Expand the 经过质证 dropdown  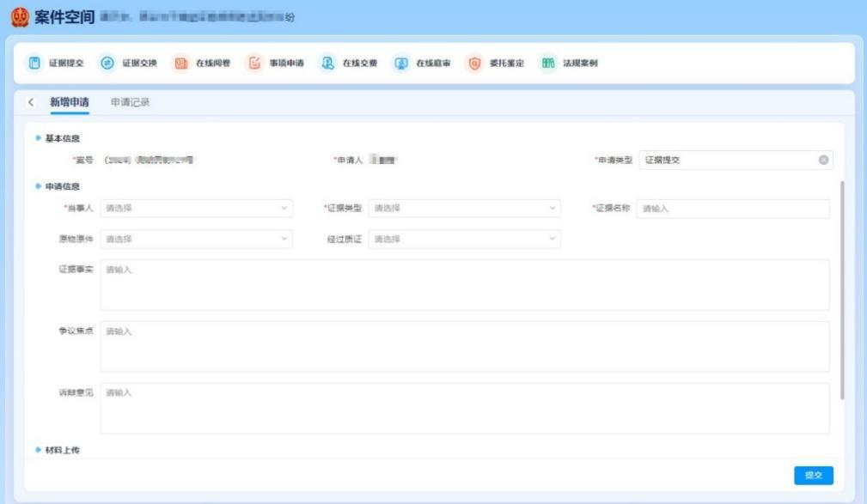[x=464, y=239]
